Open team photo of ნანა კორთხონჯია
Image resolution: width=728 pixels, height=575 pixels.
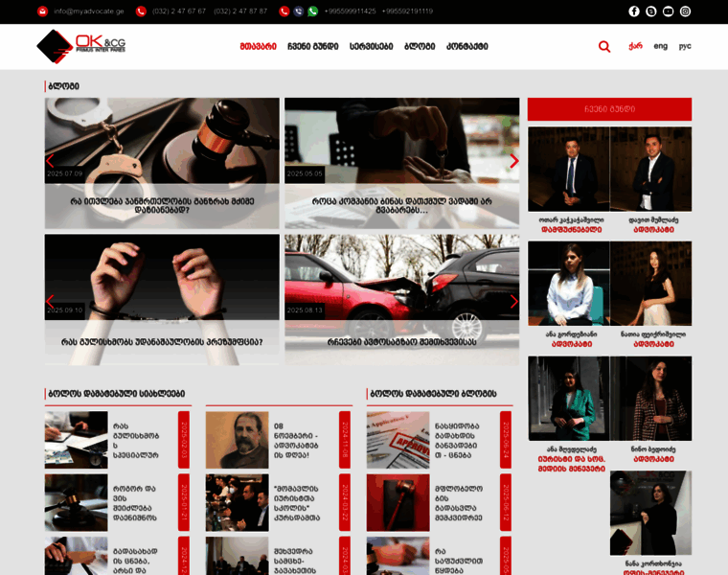pyautogui.click(x=651, y=513)
